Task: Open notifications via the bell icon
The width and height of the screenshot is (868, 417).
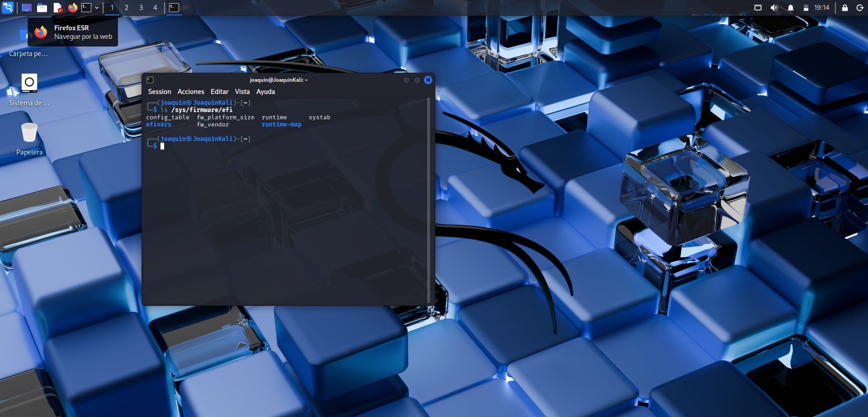Action: tap(791, 8)
